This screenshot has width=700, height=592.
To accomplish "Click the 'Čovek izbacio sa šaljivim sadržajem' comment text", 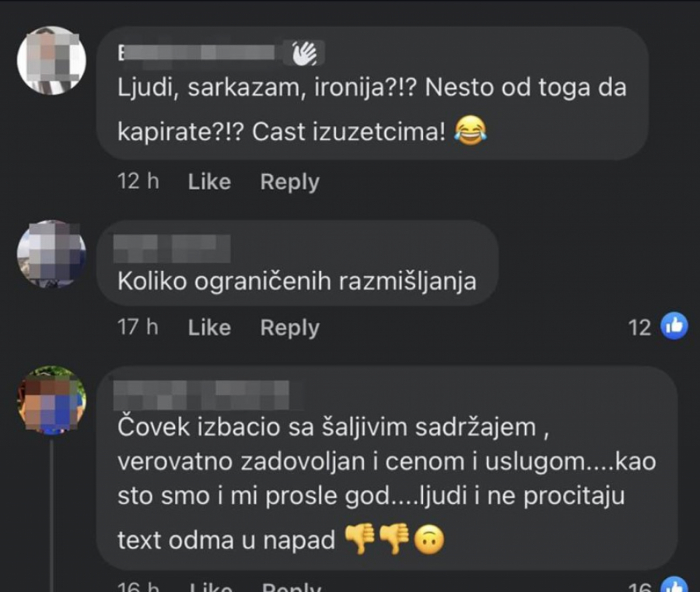I will (x=387, y=483).
